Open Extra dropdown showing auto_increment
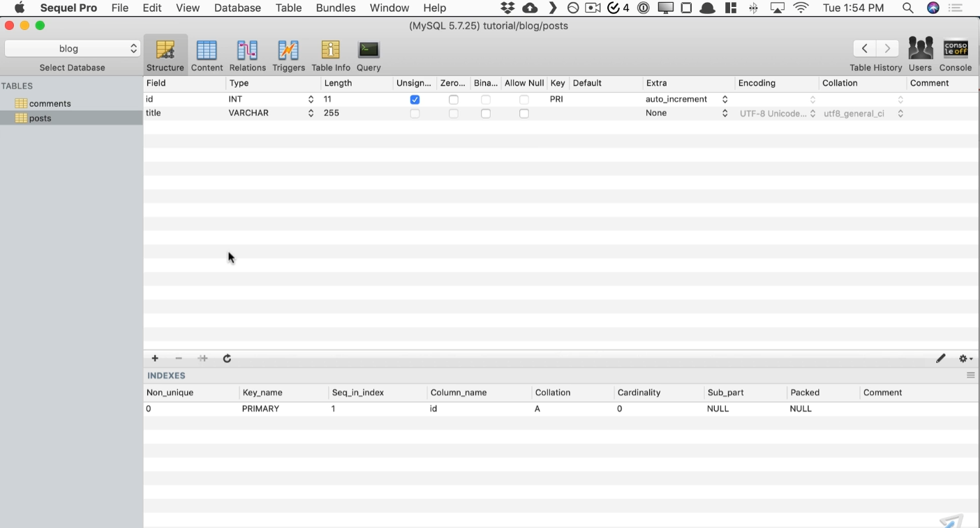This screenshot has width=980, height=528. [725, 100]
